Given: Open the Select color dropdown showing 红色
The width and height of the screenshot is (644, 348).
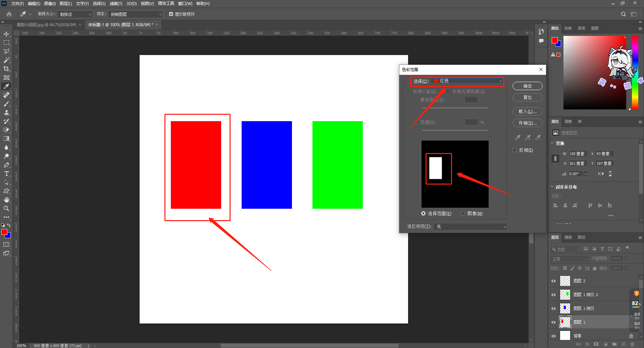Looking at the screenshot, I should point(467,81).
